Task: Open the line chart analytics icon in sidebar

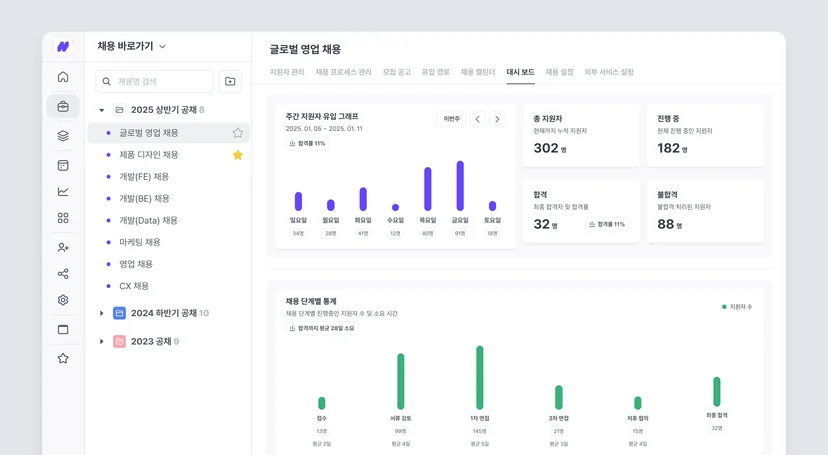Action: pyautogui.click(x=63, y=192)
